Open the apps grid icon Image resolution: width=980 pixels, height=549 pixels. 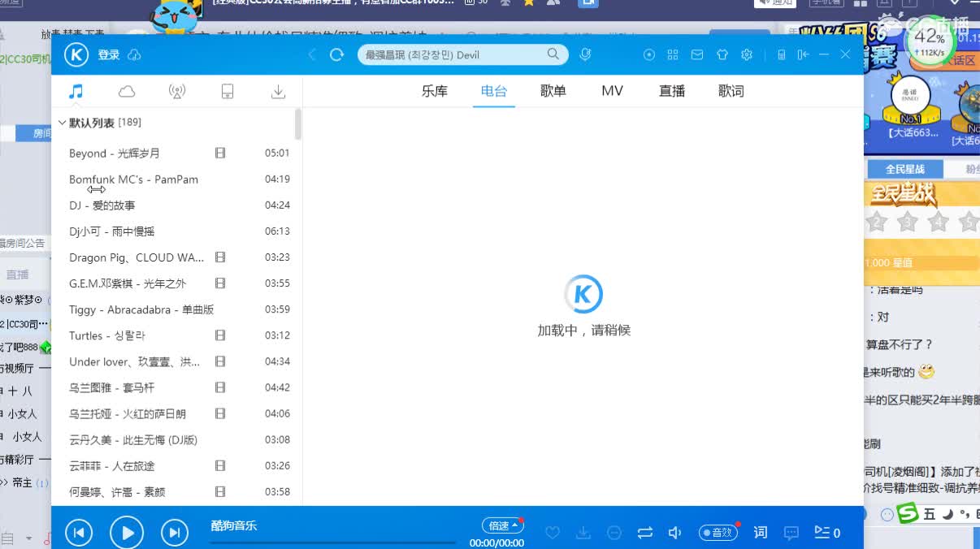(673, 54)
